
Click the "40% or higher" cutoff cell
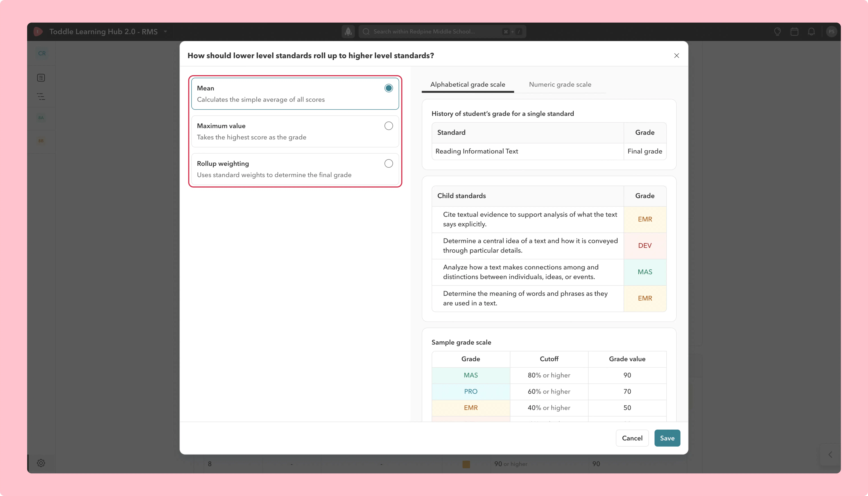549,408
